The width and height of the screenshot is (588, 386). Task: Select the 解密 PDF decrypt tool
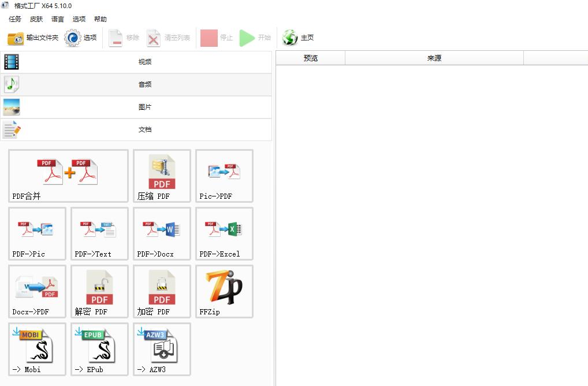tap(99, 291)
